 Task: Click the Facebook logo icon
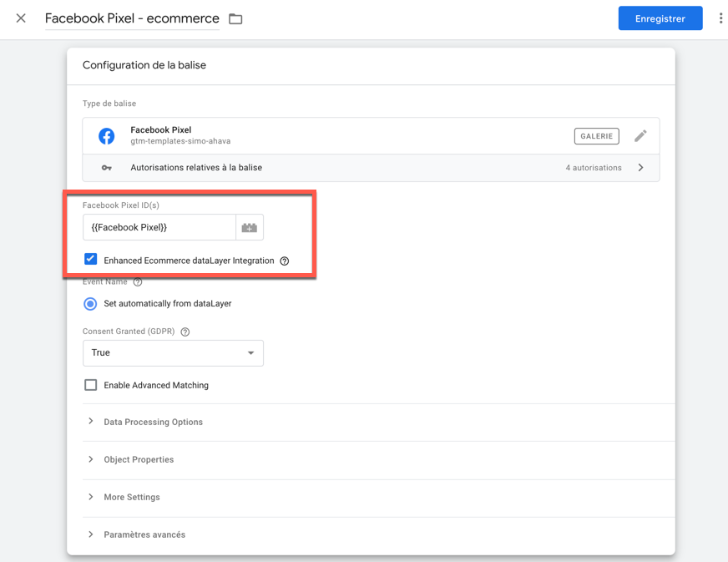[107, 136]
